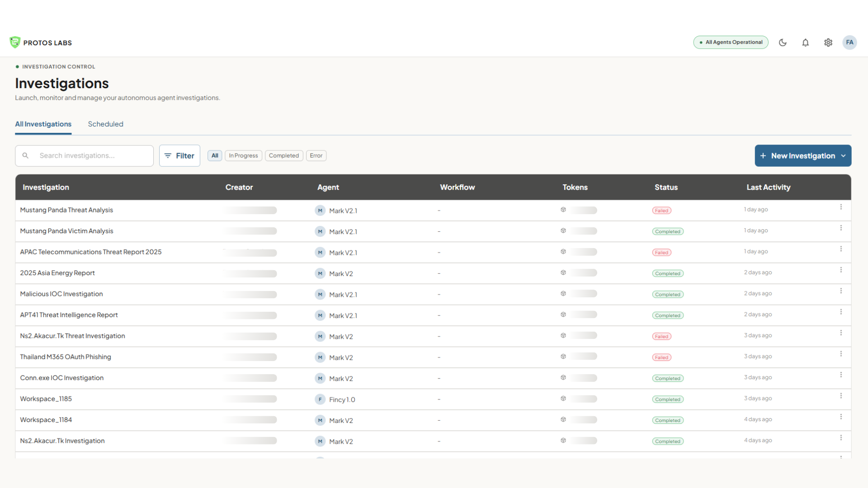The width and height of the screenshot is (868, 488).
Task: Open row menu for 2025 Asia Energy Report
Action: (x=841, y=270)
